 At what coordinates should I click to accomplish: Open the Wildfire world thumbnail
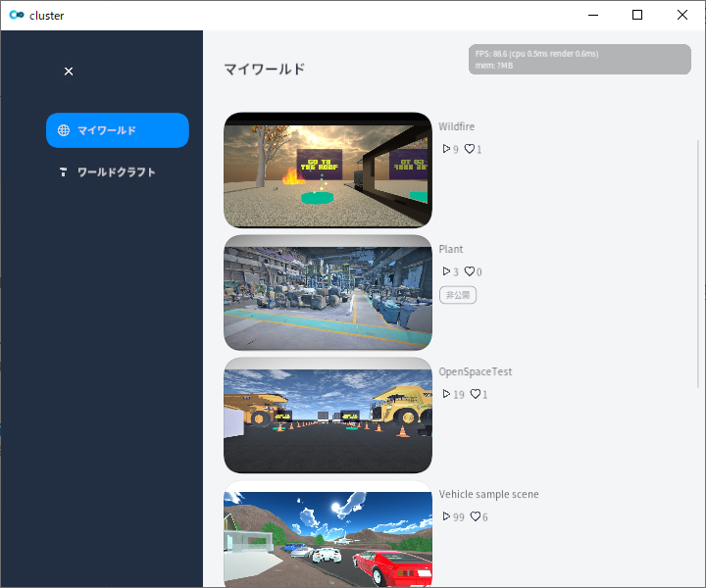tap(328, 171)
